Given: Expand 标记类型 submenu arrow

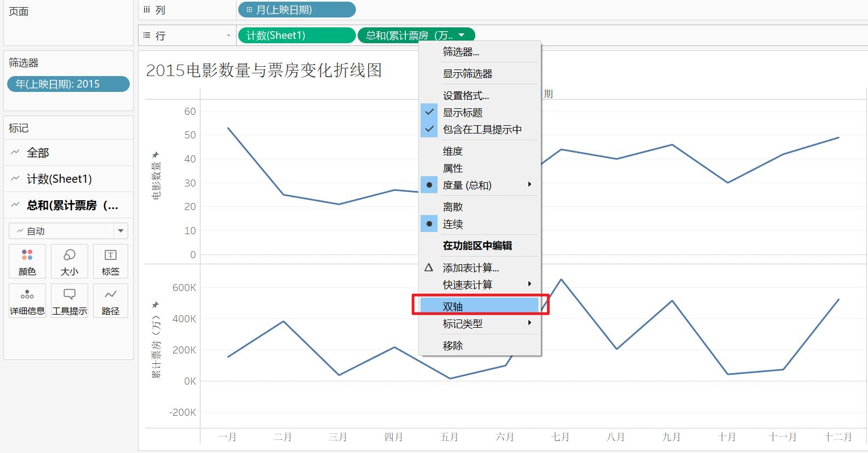Looking at the screenshot, I should coord(530,323).
